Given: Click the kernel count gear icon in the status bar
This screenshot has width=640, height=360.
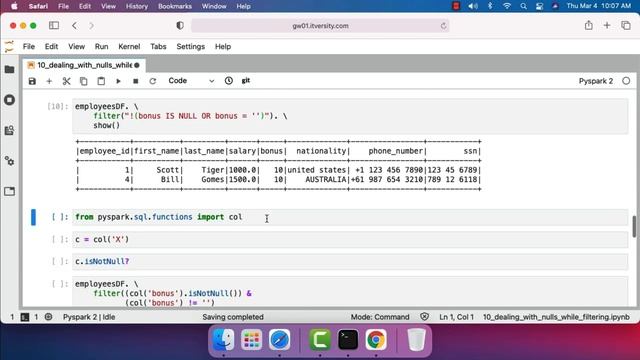Looking at the screenshot, I should [48, 317].
